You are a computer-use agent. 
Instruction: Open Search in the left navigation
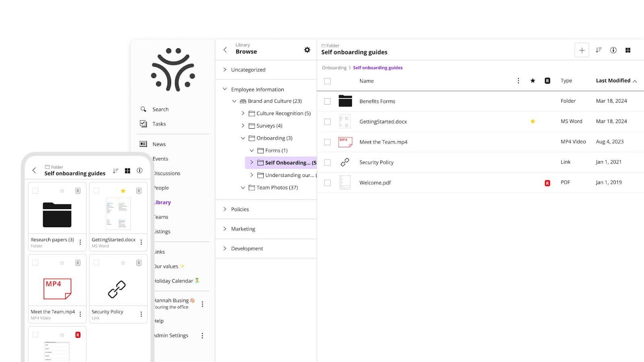(160, 109)
